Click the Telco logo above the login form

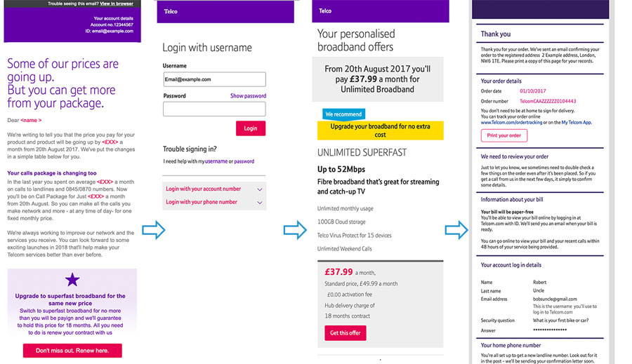pyautogui.click(x=171, y=11)
